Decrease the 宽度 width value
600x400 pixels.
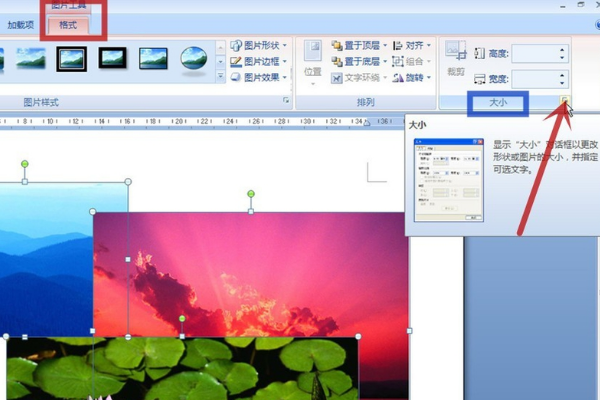tap(562, 83)
